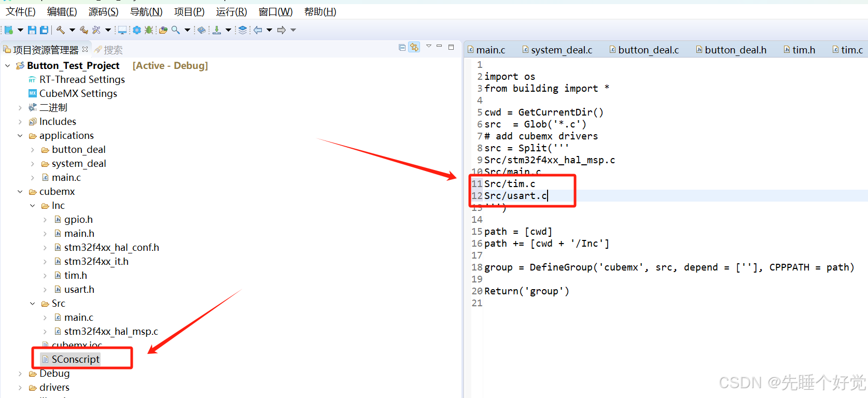Open RT-Thread Settings entry
This screenshot has height=398, width=868.
pyautogui.click(x=82, y=79)
